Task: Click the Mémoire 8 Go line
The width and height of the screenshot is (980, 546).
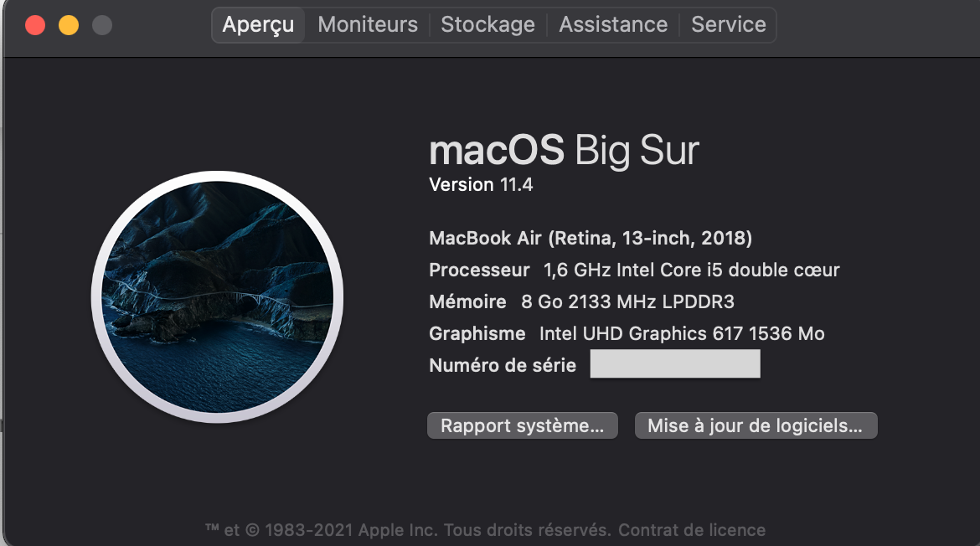Action: point(581,302)
